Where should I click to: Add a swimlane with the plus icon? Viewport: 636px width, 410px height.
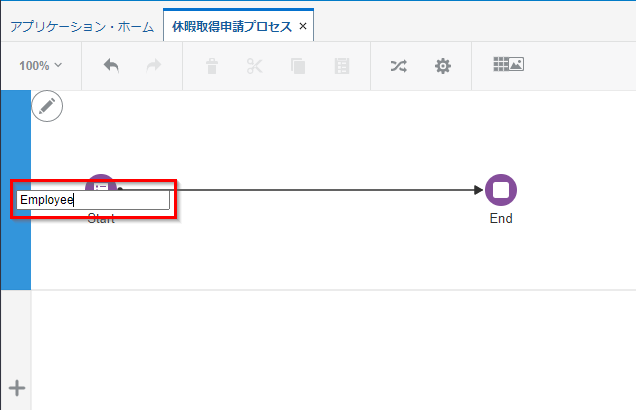[16, 388]
